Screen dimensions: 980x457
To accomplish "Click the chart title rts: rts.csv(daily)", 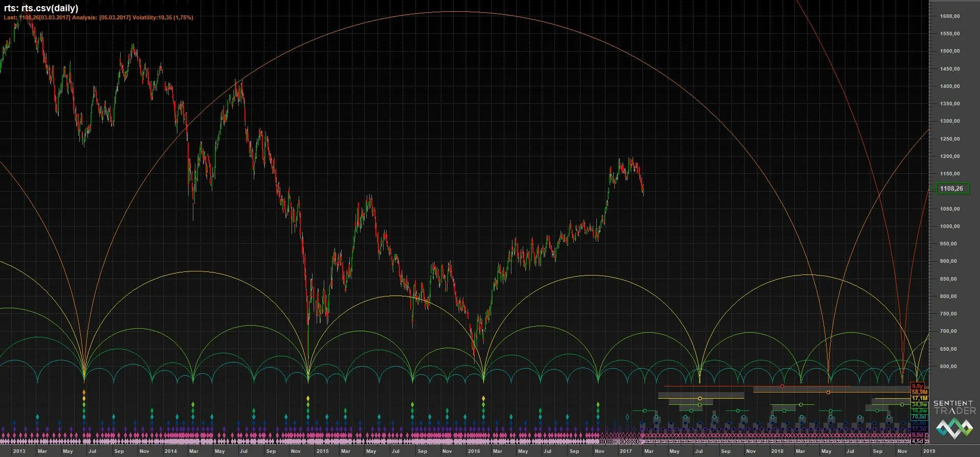I will [x=41, y=8].
